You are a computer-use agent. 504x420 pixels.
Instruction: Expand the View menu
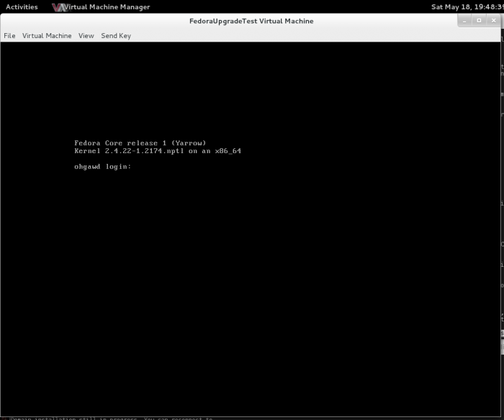point(86,36)
